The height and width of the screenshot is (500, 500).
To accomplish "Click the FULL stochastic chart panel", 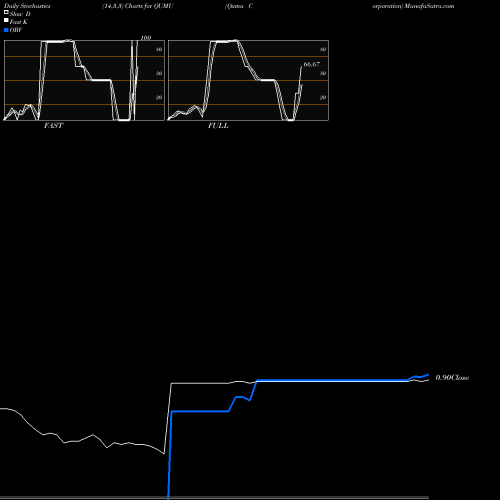I will [x=248, y=80].
